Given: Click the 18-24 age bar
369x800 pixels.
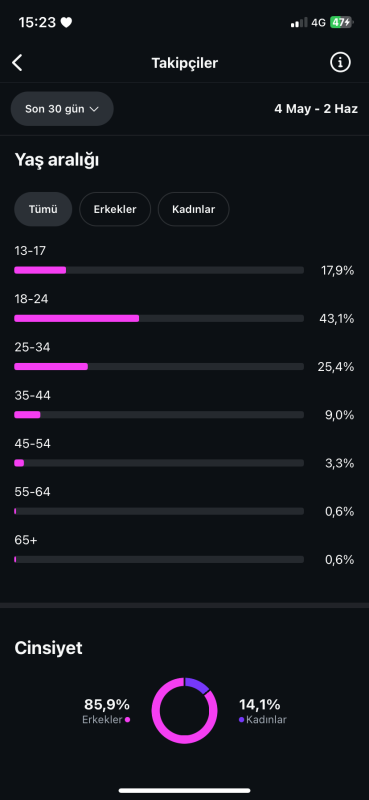Looking at the screenshot, I should pos(159,318).
